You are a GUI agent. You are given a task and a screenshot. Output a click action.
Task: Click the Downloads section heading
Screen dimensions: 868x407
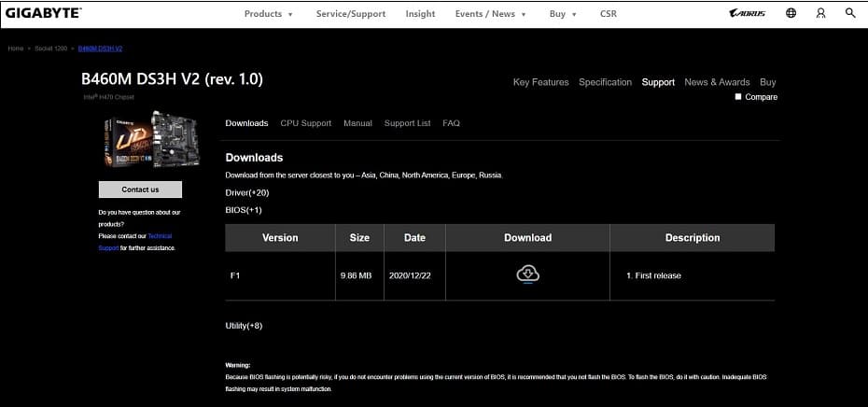pyautogui.click(x=254, y=158)
